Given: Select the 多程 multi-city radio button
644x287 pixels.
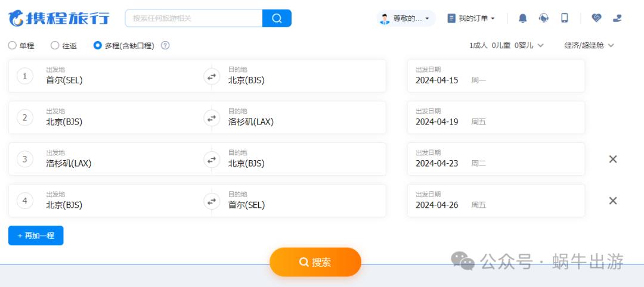Looking at the screenshot, I should (98, 45).
